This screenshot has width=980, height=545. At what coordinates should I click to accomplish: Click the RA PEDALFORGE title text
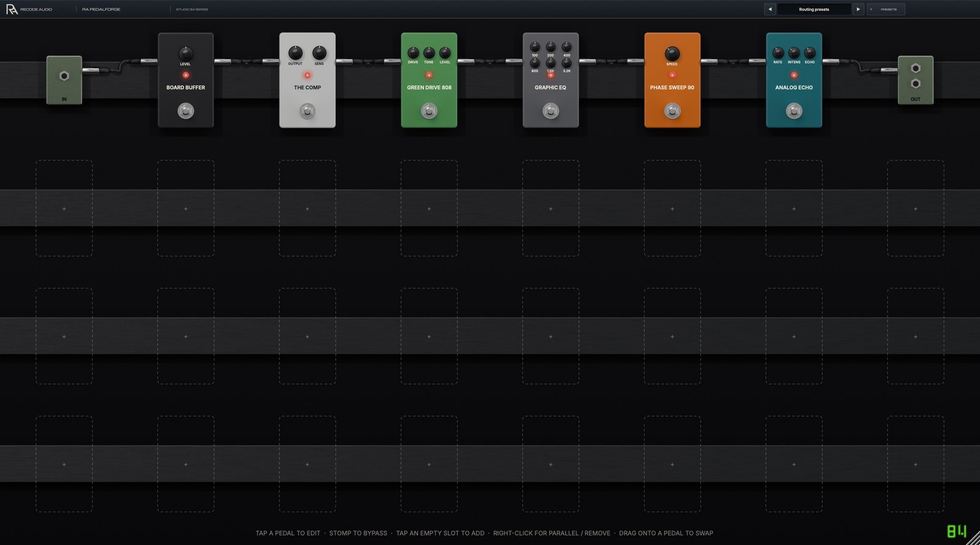click(x=101, y=9)
